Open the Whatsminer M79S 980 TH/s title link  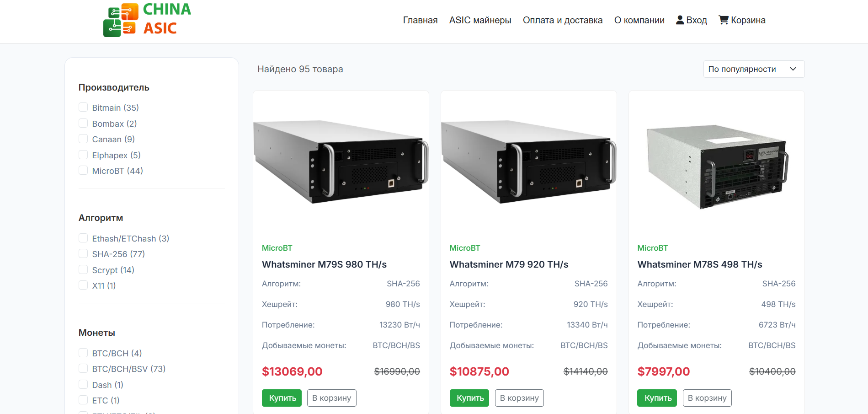pyautogui.click(x=324, y=264)
